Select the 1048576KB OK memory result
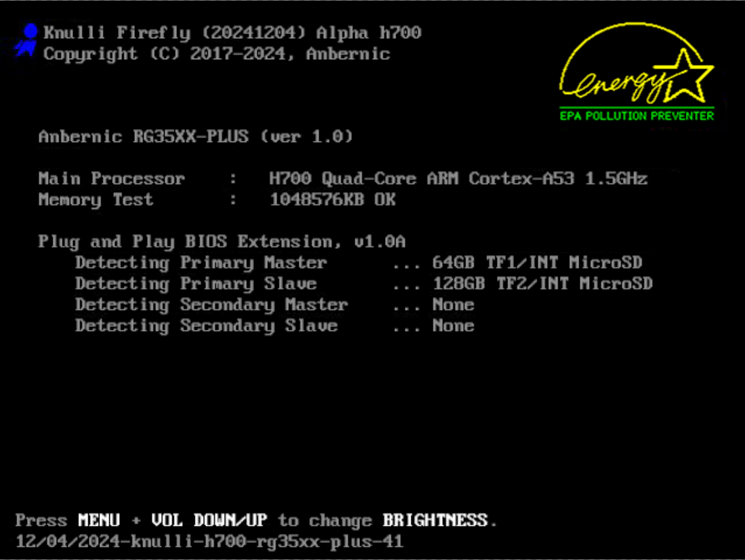 (332, 199)
